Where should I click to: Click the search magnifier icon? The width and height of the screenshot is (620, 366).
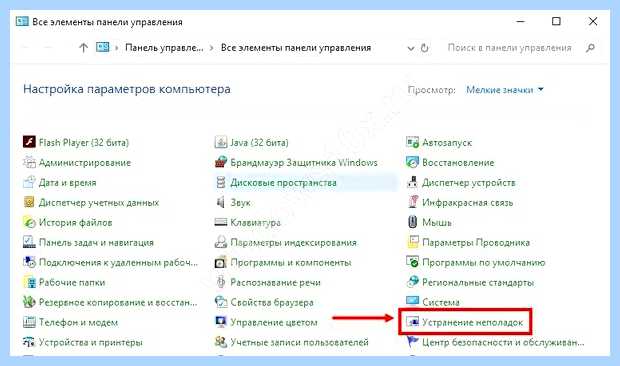(590, 48)
